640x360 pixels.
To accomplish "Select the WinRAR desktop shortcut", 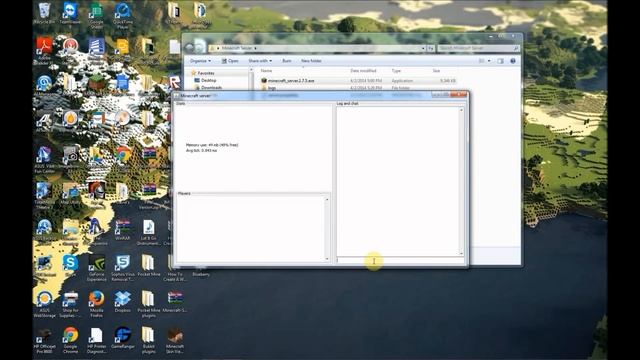I will pos(122,230).
